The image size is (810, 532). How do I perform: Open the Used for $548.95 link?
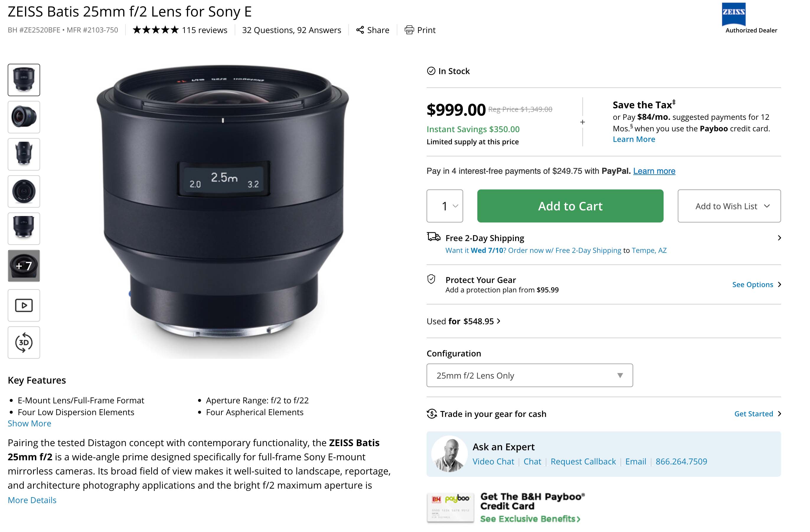click(463, 321)
